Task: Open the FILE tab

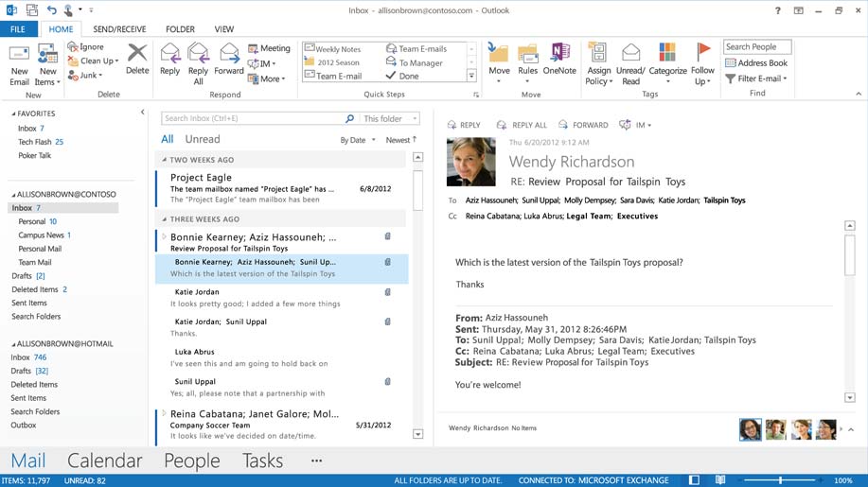Action: tap(18, 29)
